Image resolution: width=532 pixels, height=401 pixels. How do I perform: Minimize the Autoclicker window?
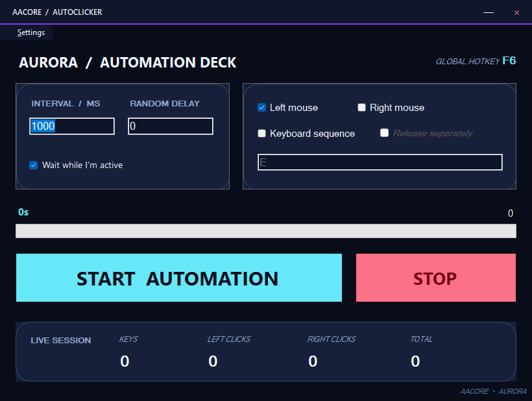click(489, 12)
